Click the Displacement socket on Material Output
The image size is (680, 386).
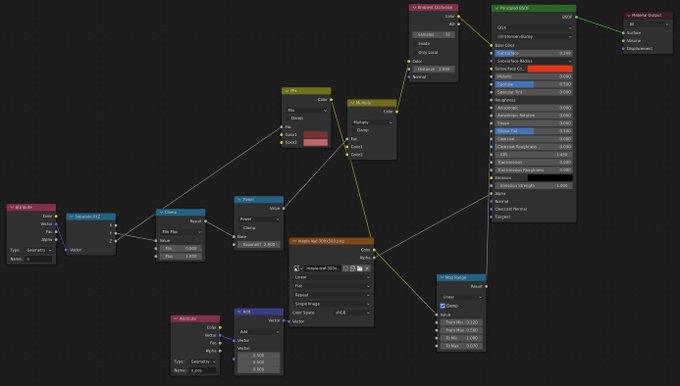[624, 49]
